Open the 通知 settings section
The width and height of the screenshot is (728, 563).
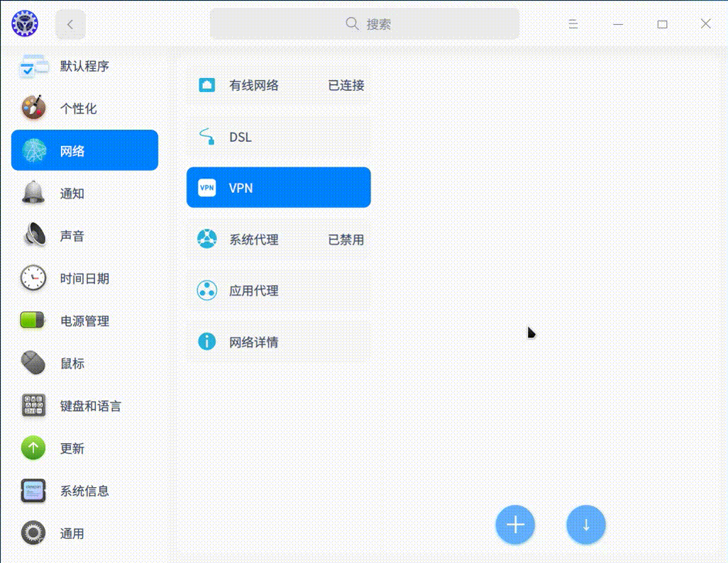84,193
